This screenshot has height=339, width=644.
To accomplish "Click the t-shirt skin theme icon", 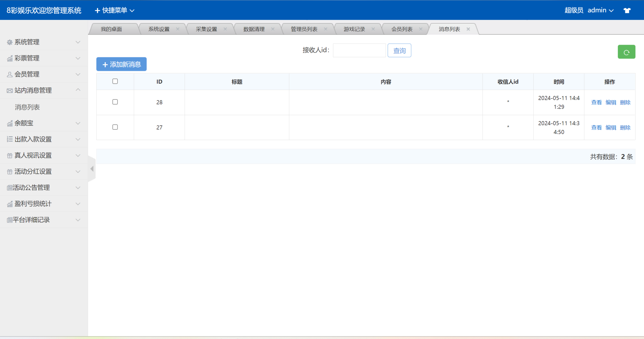I will pos(627,10).
